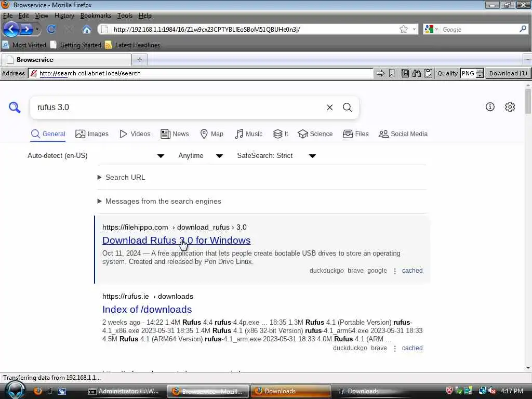Expand Messages from the search engines
Image resolution: width=532 pixels, height=399 pixels.
[x=159, y=201]
